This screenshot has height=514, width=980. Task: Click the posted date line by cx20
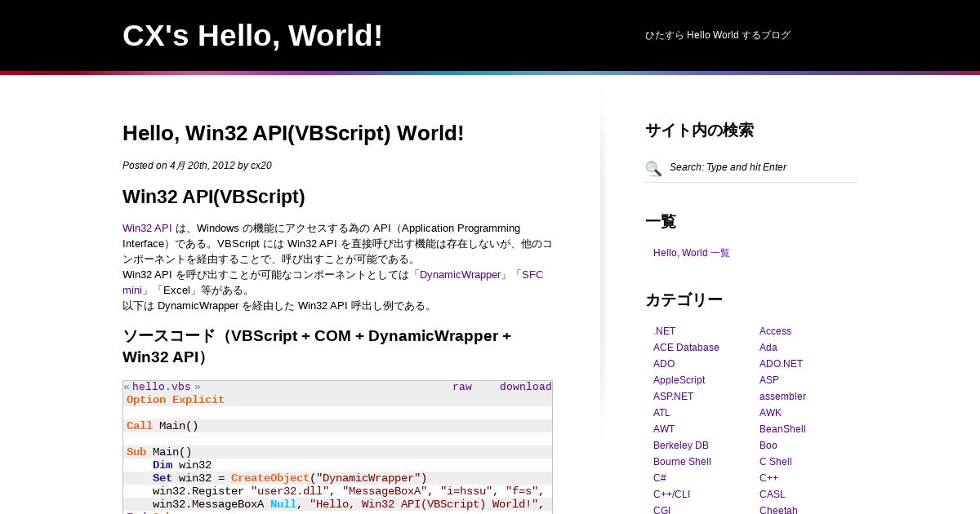point(197,166)
